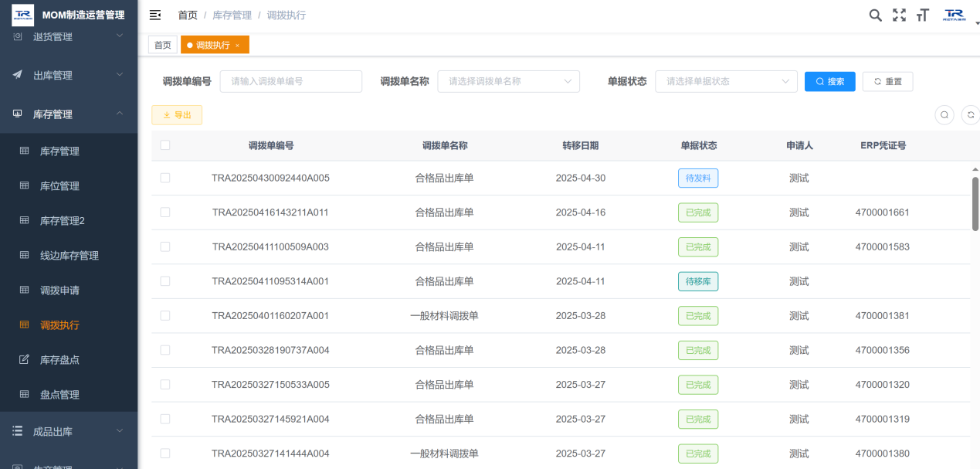Image resolution: width=980 pixels, height=469 pixels.
Task: Click the 调拨单编号 input field
Action: [x=291, y=81]
